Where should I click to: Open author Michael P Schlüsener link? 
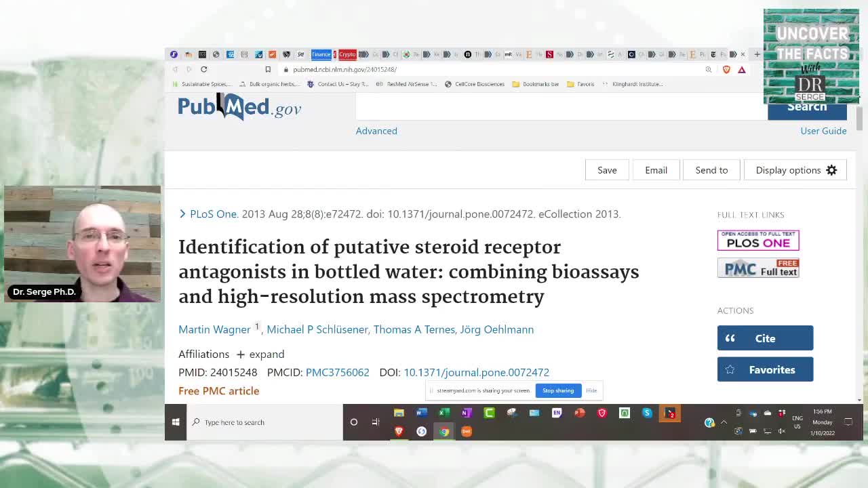(x=317, y=329)
